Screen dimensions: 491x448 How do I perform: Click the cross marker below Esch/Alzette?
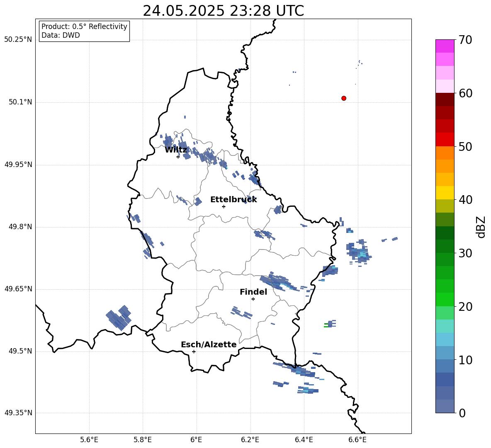[x=194, y=351]
